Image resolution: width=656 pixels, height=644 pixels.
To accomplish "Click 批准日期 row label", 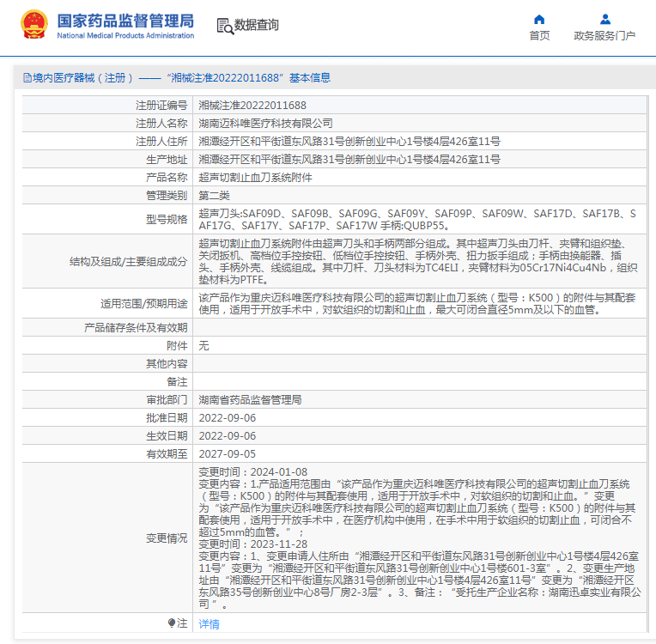I will click(x=167, y=418).
